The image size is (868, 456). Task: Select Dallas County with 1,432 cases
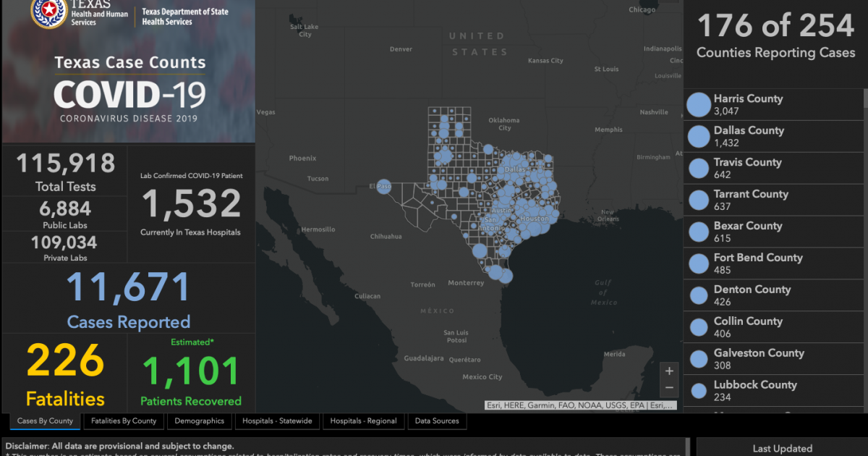point(773,137)
